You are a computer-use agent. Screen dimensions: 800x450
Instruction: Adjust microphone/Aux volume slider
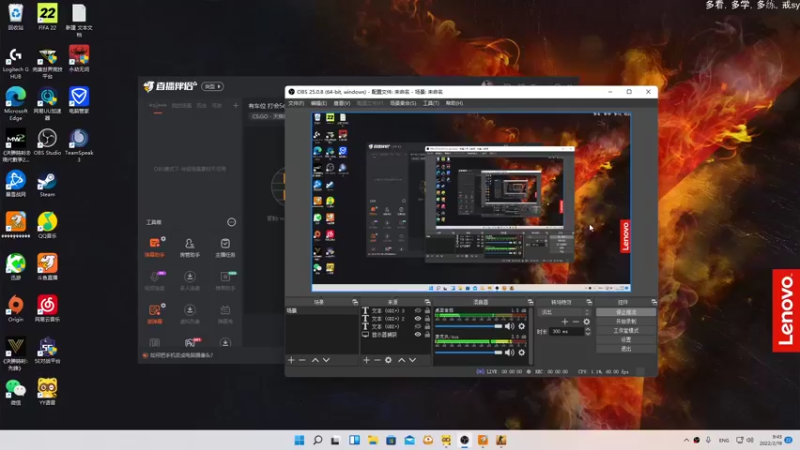coord(468,353)
